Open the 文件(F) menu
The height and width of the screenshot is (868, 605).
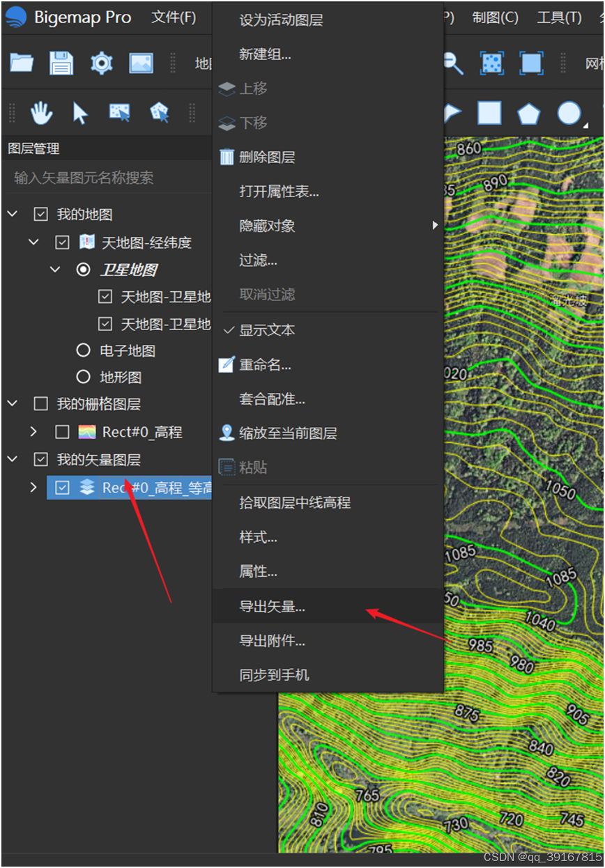click(x=174, y=17)
